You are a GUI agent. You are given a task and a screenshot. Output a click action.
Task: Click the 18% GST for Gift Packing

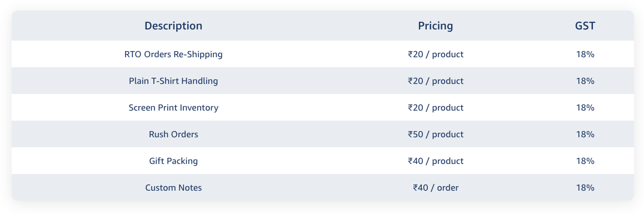[x=585, y=161]
